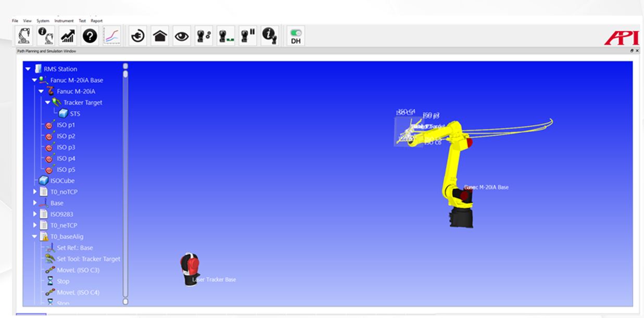Click the tracker pause icon
This screenshot has height=318, width=644.
[247, 35]
